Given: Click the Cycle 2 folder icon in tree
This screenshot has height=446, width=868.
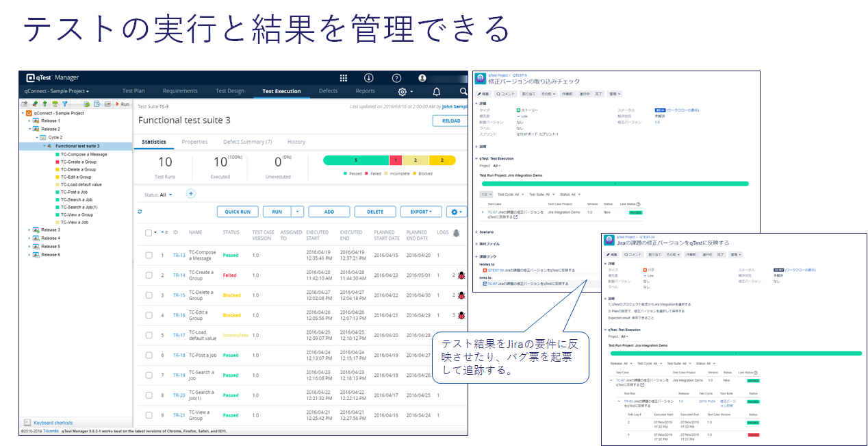Looking at the screenshot, I should 43,137.
